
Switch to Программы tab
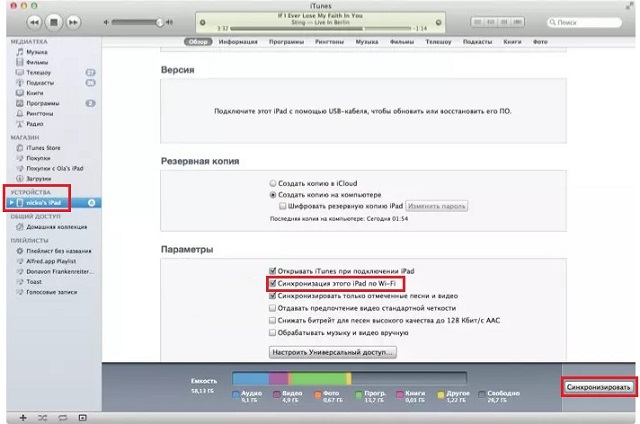[x=286, y=42]
